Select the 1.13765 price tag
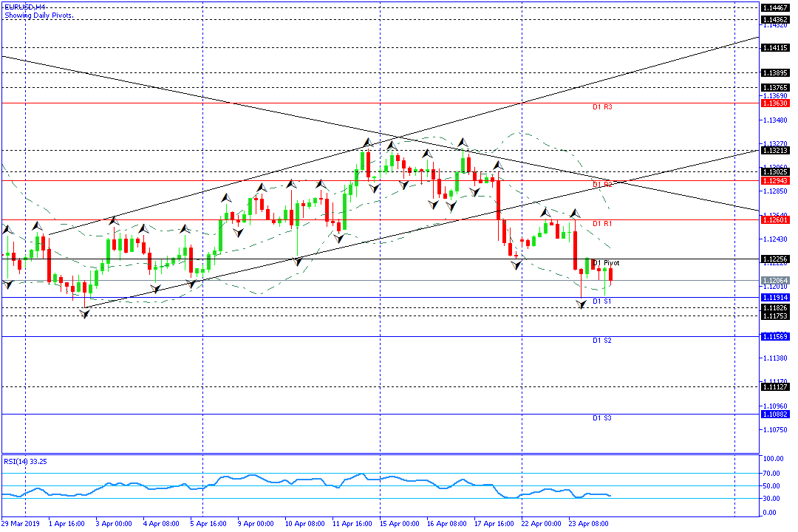 774,88
